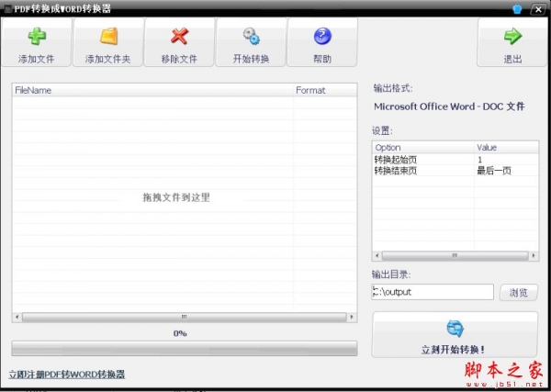Click the settings scrollbar right arrow
The height and width of the screenshot is (392, 551).
tap(534, 256)
